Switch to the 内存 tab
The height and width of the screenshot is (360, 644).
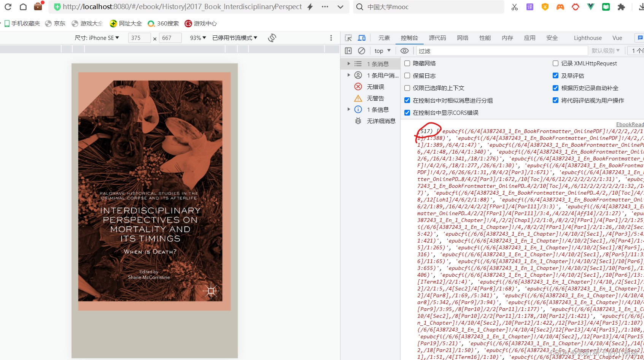507,38
